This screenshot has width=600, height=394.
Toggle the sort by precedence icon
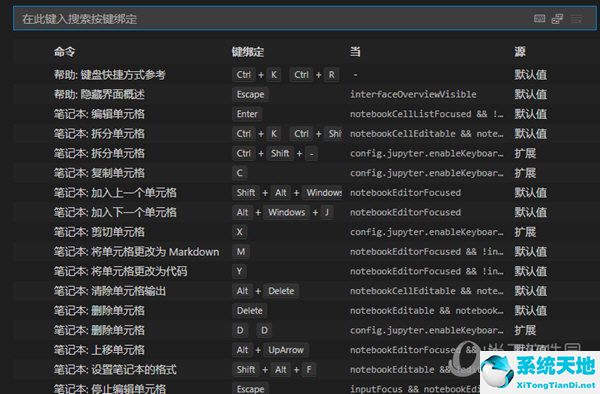click(557, 18)
